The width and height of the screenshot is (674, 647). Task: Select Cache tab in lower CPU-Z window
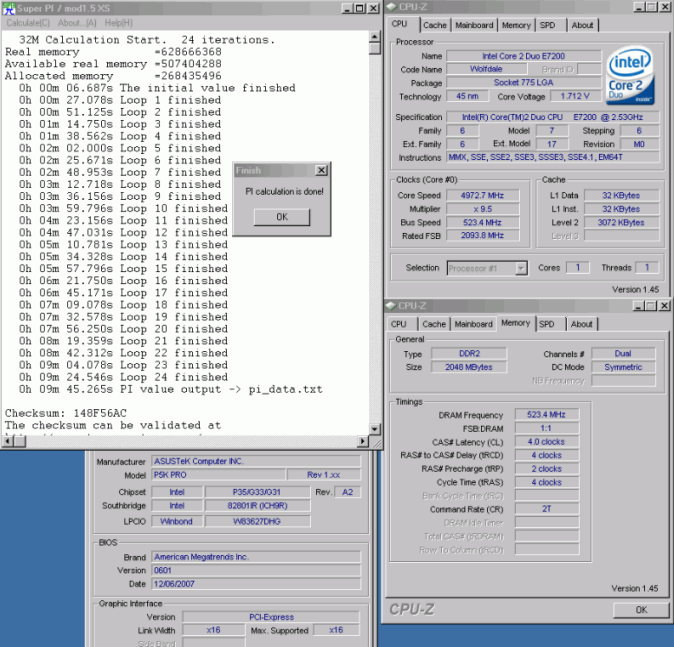tap(434, 324)
